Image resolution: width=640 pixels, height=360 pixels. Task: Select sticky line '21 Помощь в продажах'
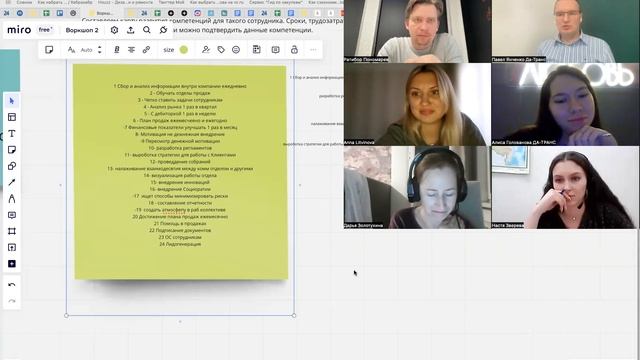point(180,223)
